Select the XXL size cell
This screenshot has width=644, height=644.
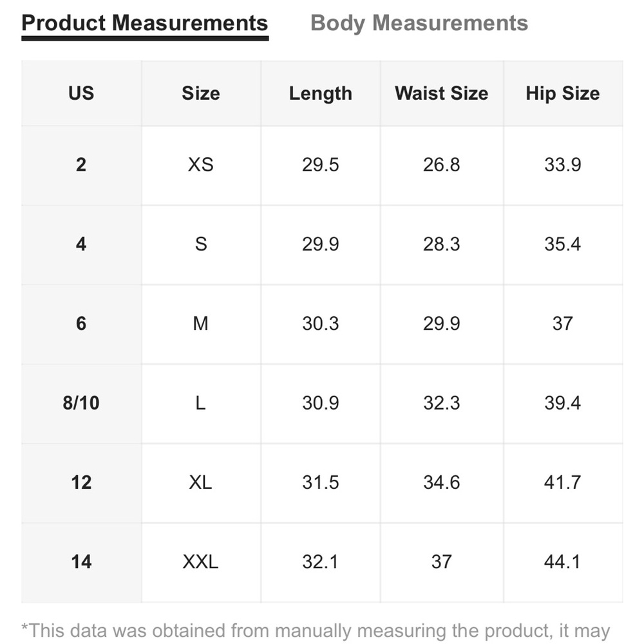201,562
